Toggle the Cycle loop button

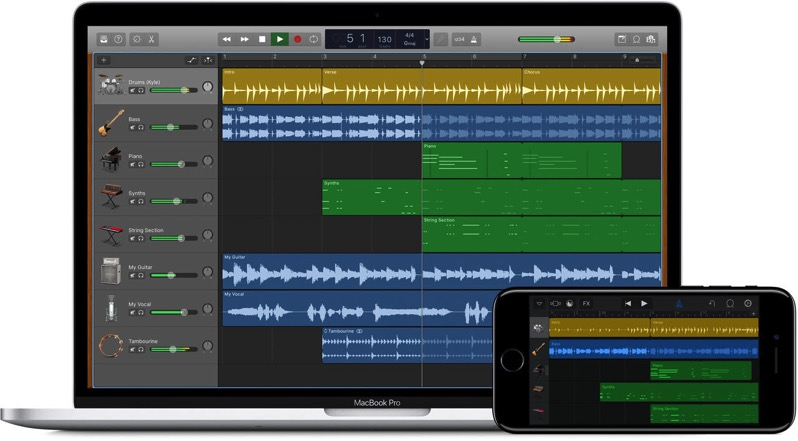pyautogui.click(x=314, y=39)
